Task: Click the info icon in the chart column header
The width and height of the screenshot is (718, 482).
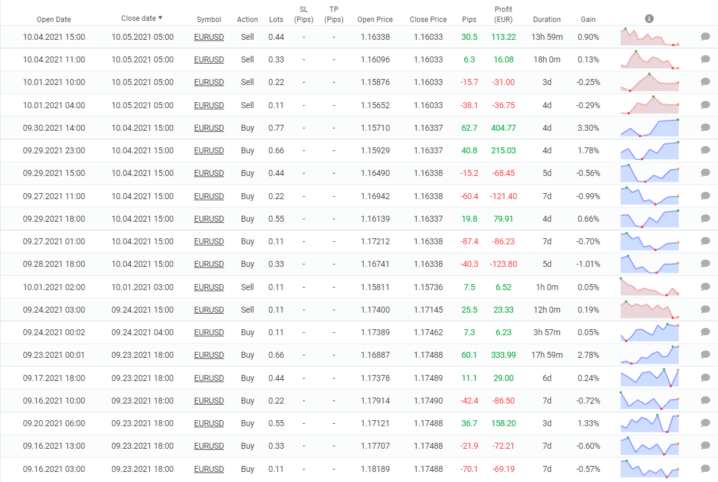Action: [x=649, y=18]
